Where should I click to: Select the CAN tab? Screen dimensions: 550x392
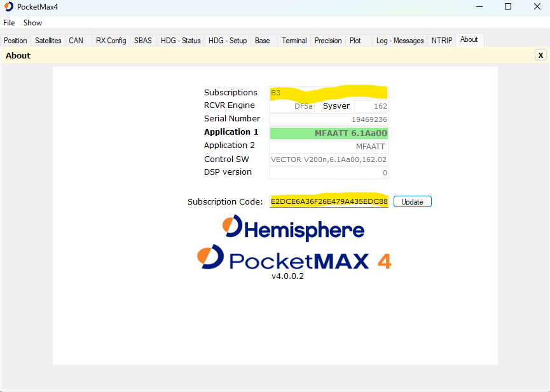click(x=76, y=41)
